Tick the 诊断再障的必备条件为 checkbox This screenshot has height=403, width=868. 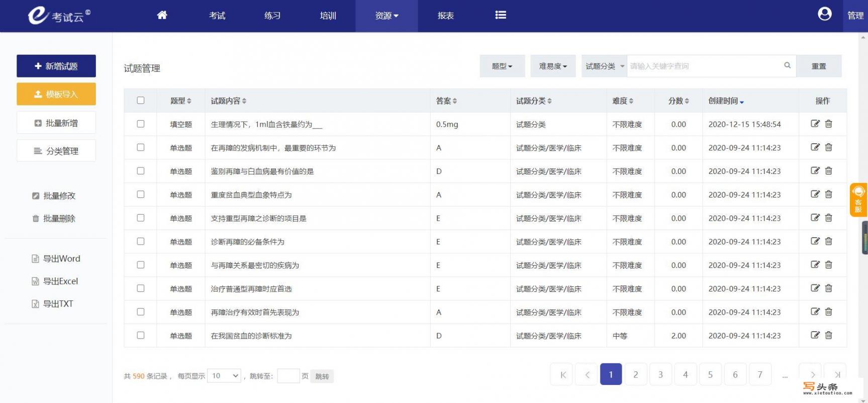[141, 241]
